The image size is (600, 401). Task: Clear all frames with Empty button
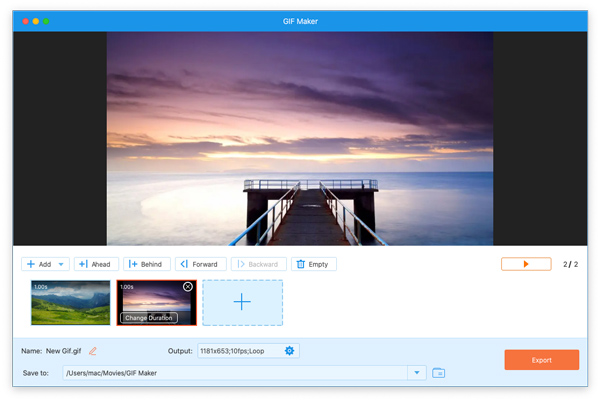pyautogui.click(x=314, y=264)
